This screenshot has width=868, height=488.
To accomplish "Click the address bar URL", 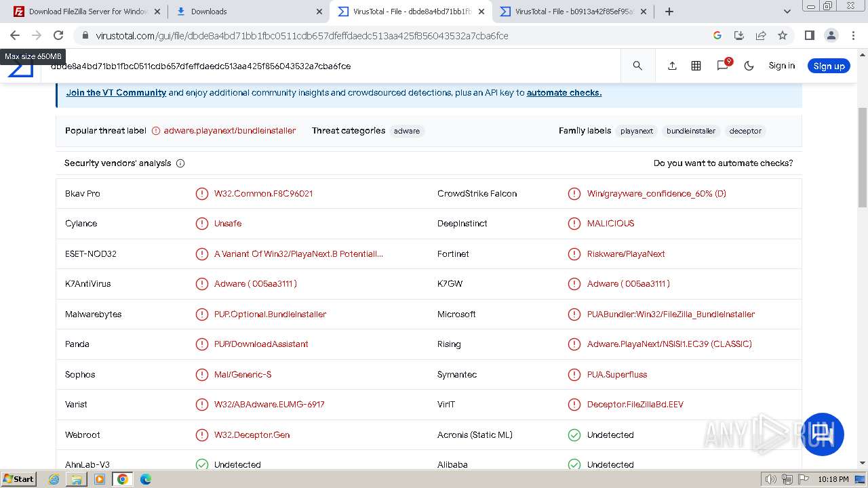I will click(x=302, y=35).
